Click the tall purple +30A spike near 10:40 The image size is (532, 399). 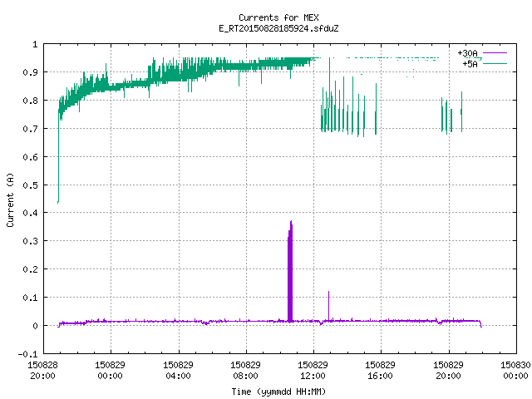290,272
